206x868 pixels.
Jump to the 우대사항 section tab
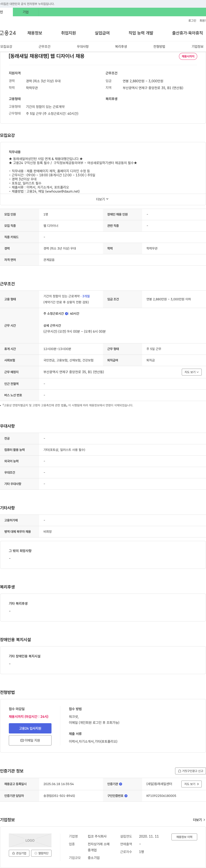click(x=83, y=46)
